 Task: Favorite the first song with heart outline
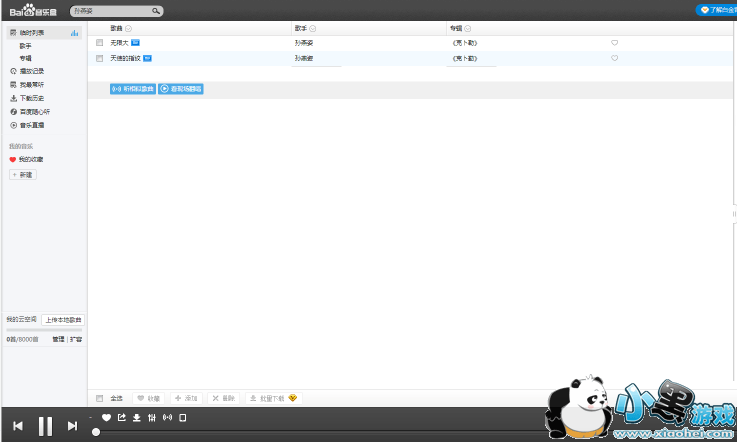pos(614,43)
